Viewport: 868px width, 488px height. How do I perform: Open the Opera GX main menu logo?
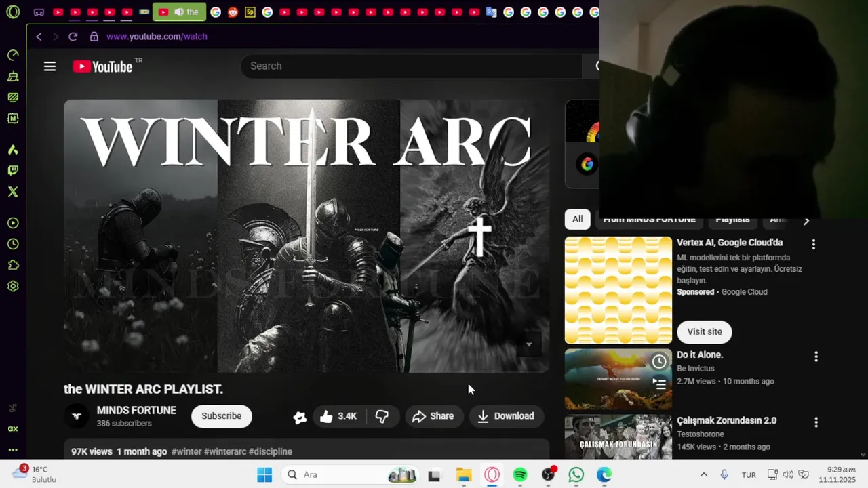pos(13,12)
